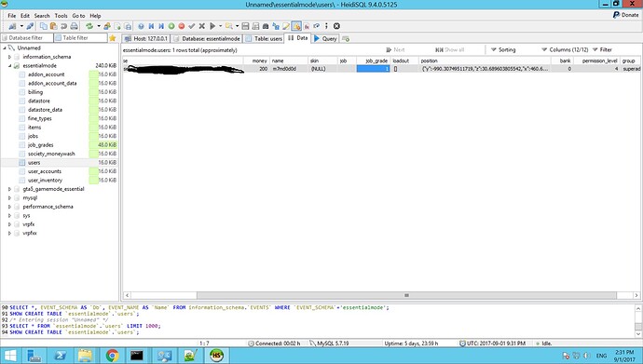The image size is (643, 364).
Task: Click the green Insert row icon
Action: tap(171, 26)
